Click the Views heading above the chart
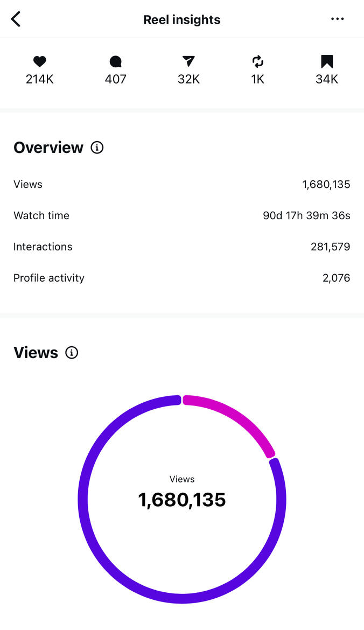The image size is (364, 630). 36,353
